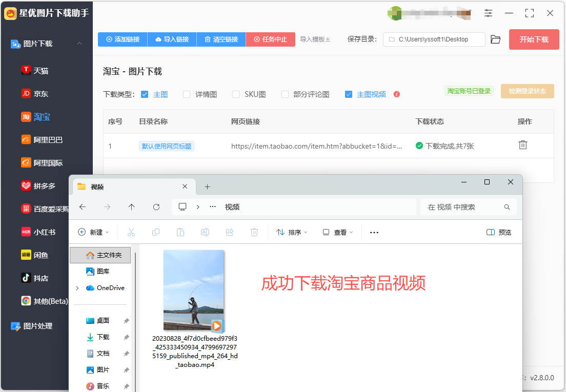
Task: Open settings sliders icon in title bar
Action: (488, 13)
